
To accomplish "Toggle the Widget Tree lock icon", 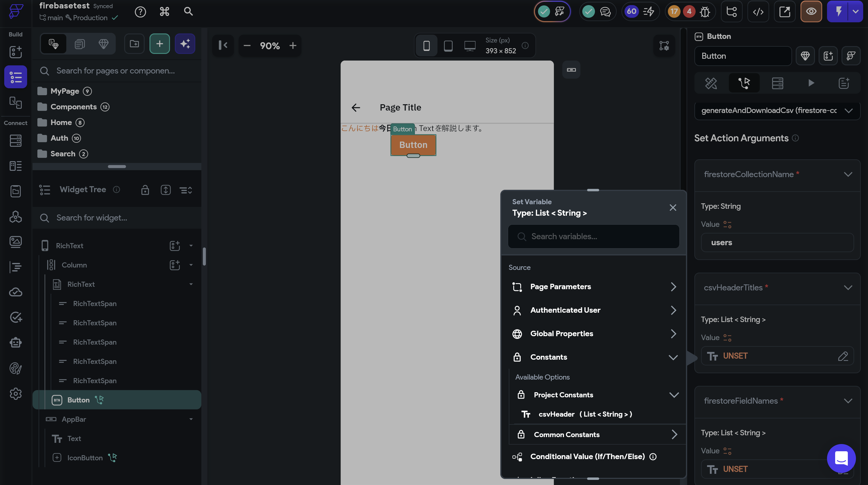I will point(145,190).
